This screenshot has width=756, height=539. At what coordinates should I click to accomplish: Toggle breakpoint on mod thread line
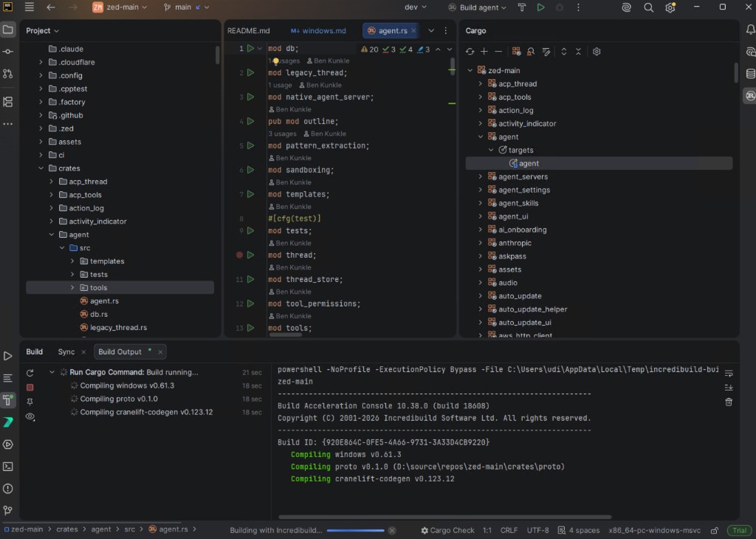(x=239, y=255)
